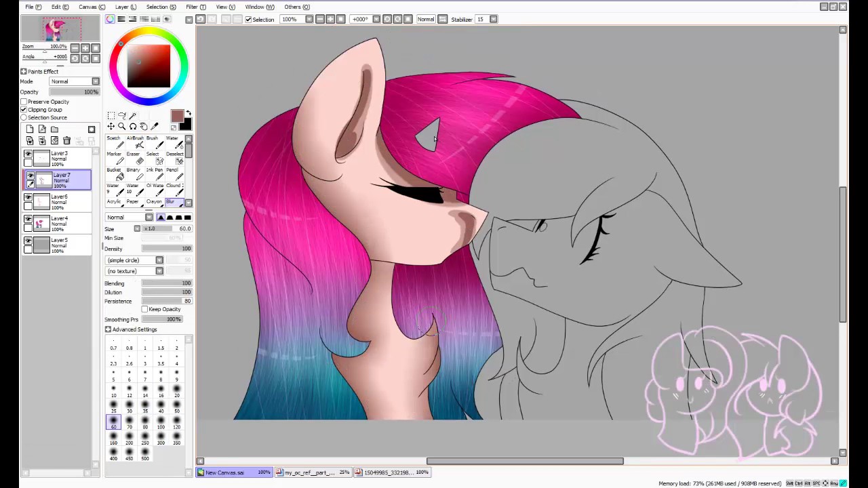Image resolution: width=868 pixels, height=488 pixels.
Task: Click the navigator preview thumbnail
Action: [x=60, y=28]
